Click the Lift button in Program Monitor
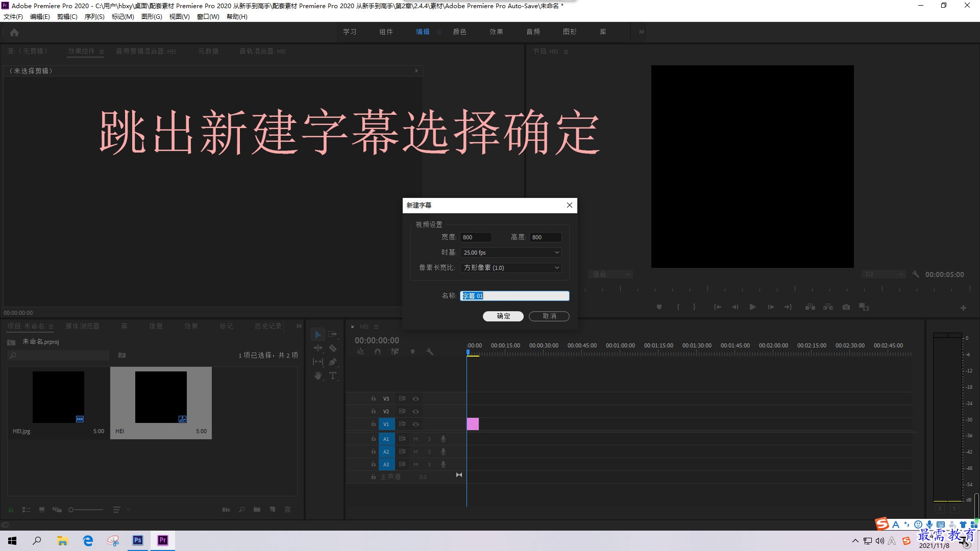This screenshot has height=551, width=980. (810, 307)
